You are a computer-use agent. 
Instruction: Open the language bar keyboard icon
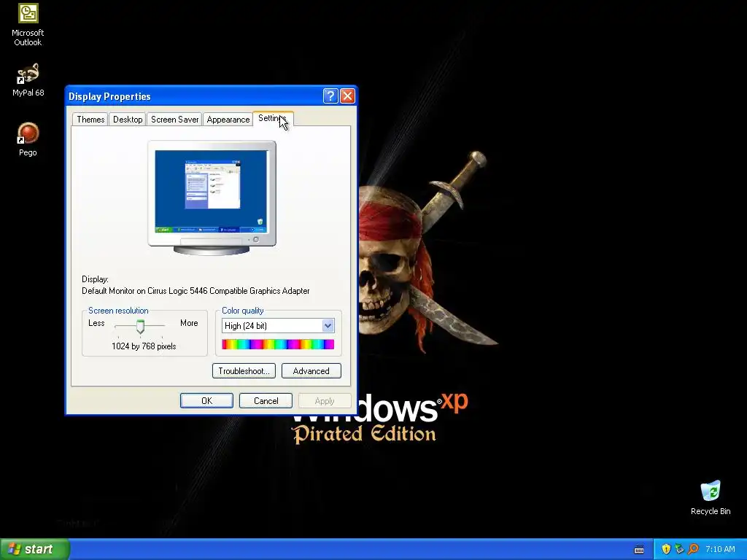coord(639,550)
